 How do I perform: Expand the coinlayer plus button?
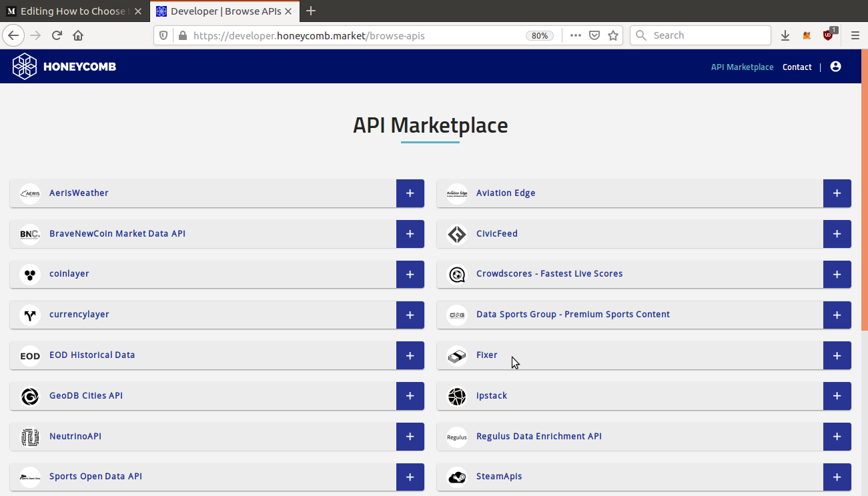[x=410, y=274]
